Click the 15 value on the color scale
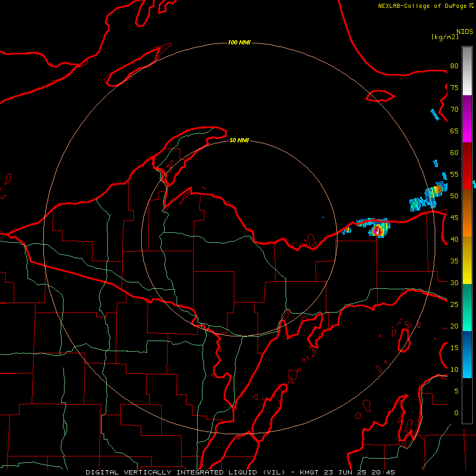Screen dimensions: 476x476 coord(454,347)
